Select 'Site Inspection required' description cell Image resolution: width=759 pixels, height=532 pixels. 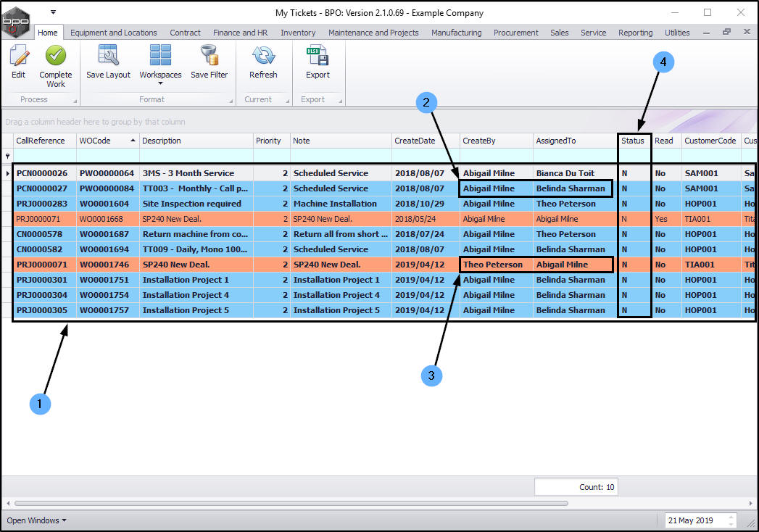point(196,204)
